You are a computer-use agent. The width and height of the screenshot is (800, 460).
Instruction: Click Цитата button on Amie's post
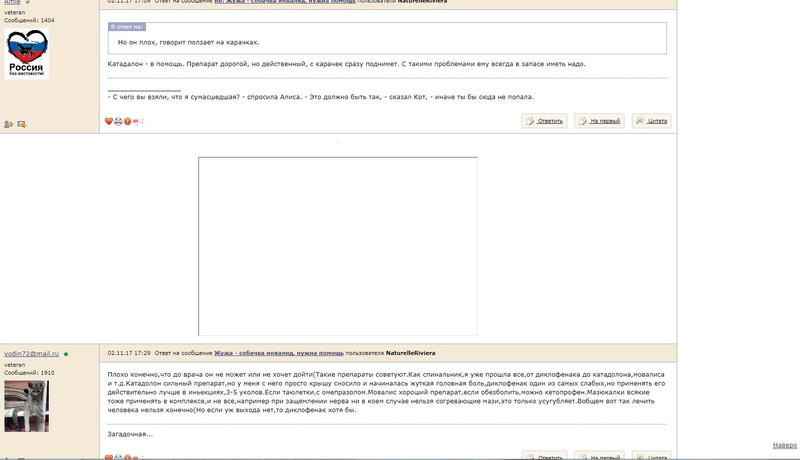(652, 121)
